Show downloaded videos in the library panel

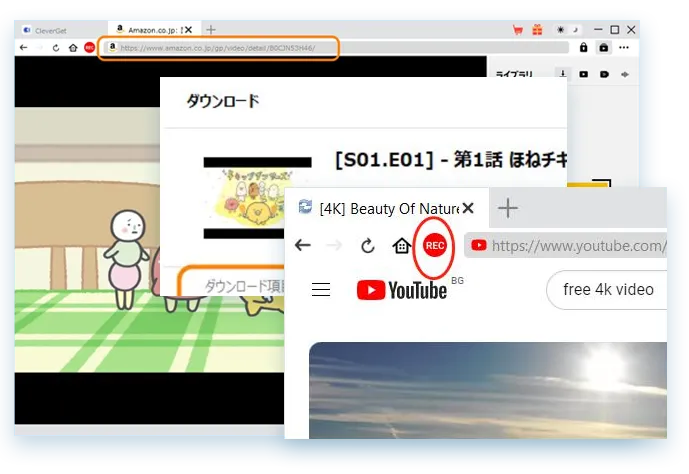click(x=583, y=74)
